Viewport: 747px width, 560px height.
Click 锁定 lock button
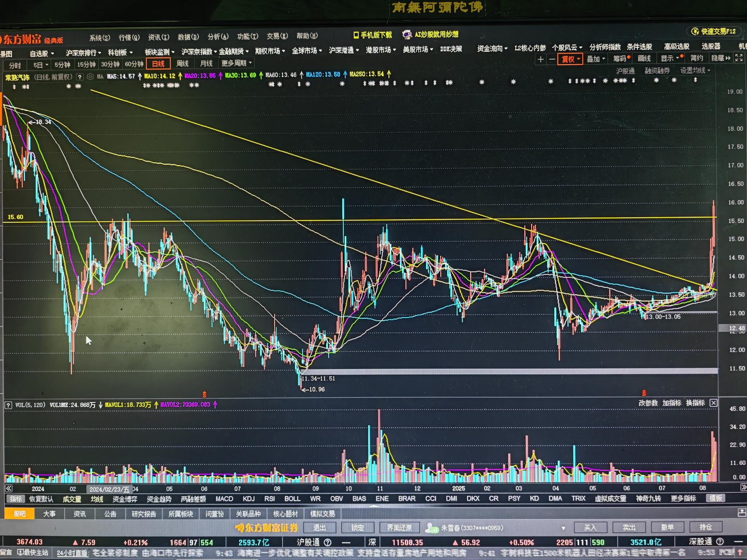[x=357, y=528]
